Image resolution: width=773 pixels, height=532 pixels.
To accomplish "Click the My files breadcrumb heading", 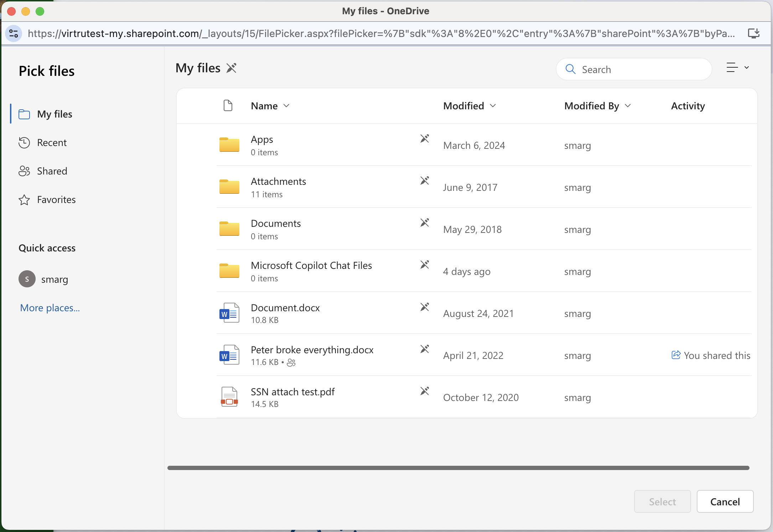I will click(x=198, y=68).
